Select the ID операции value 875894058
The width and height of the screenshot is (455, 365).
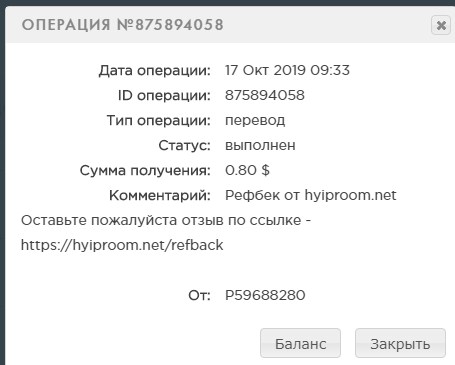tap(265, 95)
